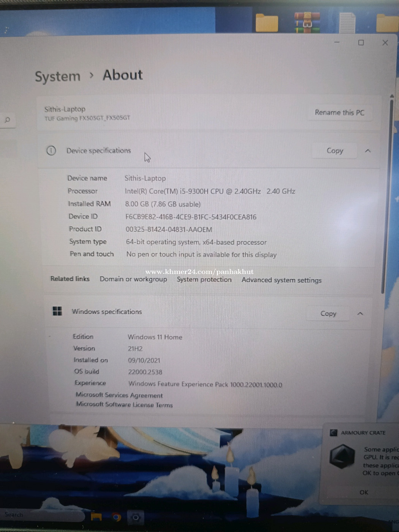
Task: Go back to System in breadcrumb
Action: pyautogui.click(x=58, y=76)
